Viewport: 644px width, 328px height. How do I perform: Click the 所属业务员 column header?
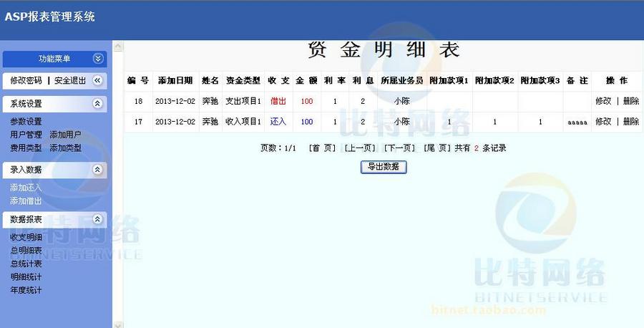point(401,80)
